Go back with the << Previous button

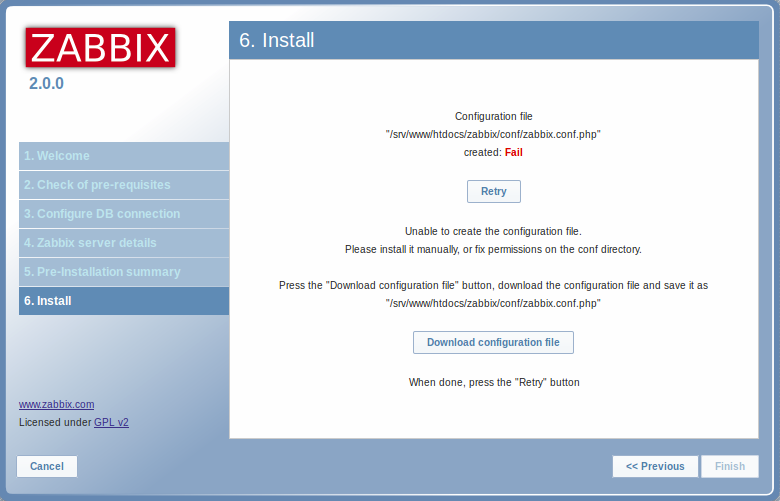point(655,466)
